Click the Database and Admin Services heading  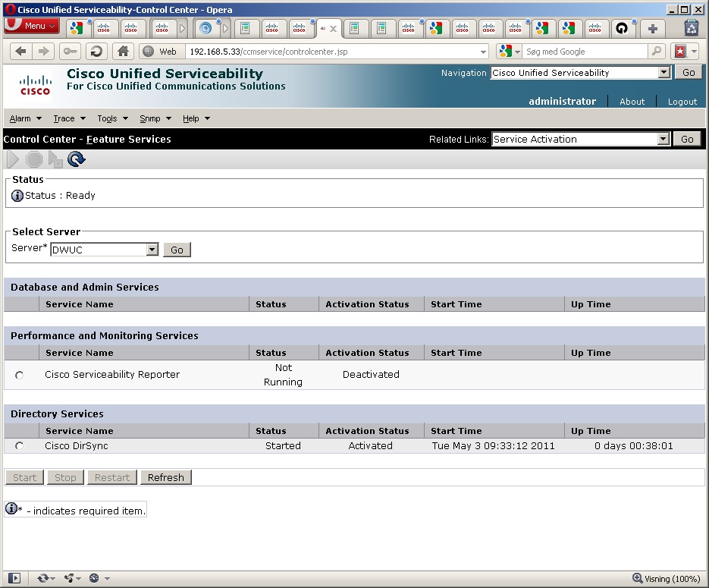(x=85, y=288)
